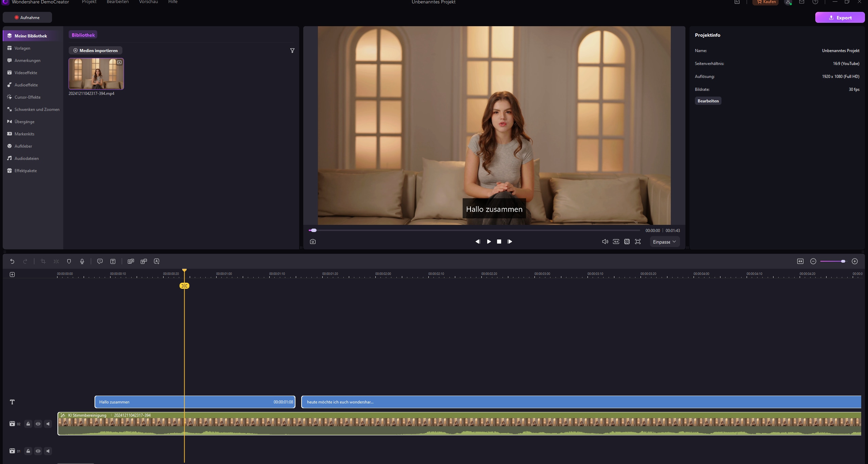Viewport: 868px width, 464px height.
Task: Click the Aufnahme record button
Action: pos(27,17)
